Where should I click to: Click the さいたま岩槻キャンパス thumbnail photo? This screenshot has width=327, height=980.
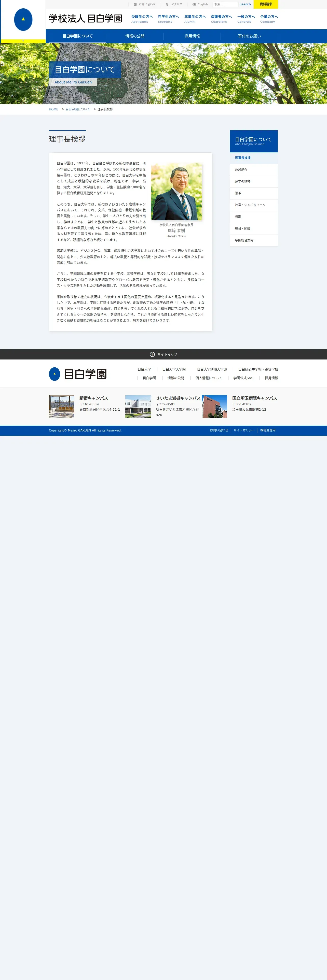point(138,406)
